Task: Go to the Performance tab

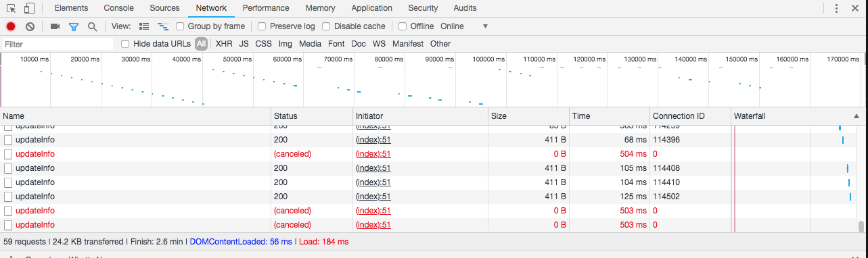Action: click(266, 8)
